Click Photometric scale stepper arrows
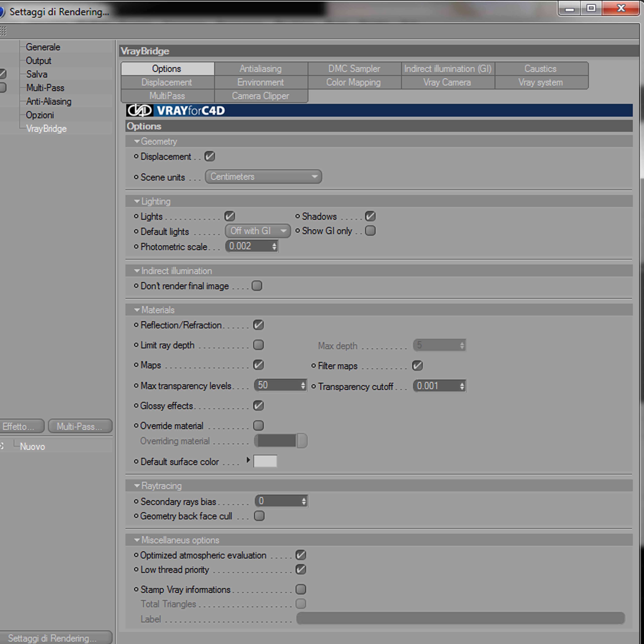This screenshot has height=644, width=644. pyautogui.click(x=274, y=246)
